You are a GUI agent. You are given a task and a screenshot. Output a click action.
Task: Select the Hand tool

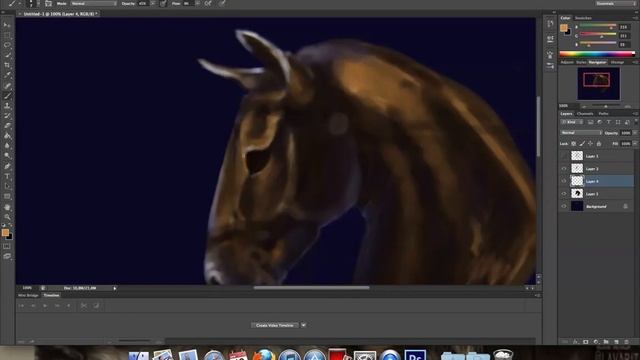pos(7,207)
